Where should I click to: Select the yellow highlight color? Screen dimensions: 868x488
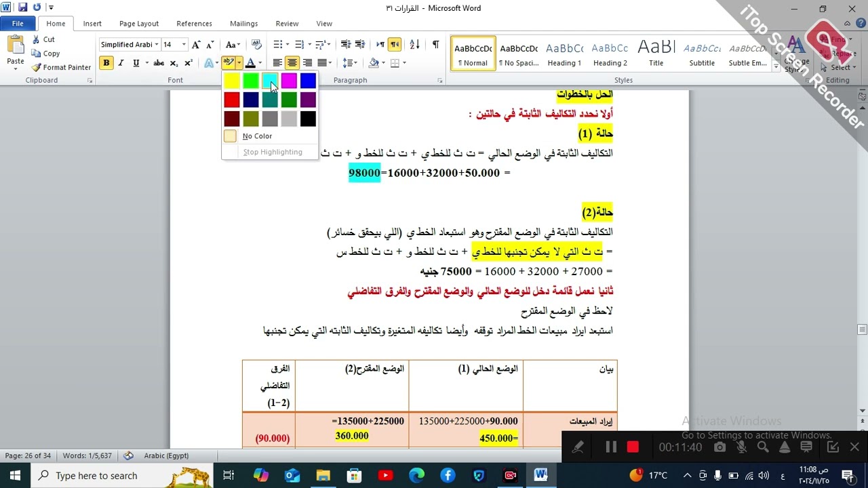pyautogui.click(x=232, y=81)
